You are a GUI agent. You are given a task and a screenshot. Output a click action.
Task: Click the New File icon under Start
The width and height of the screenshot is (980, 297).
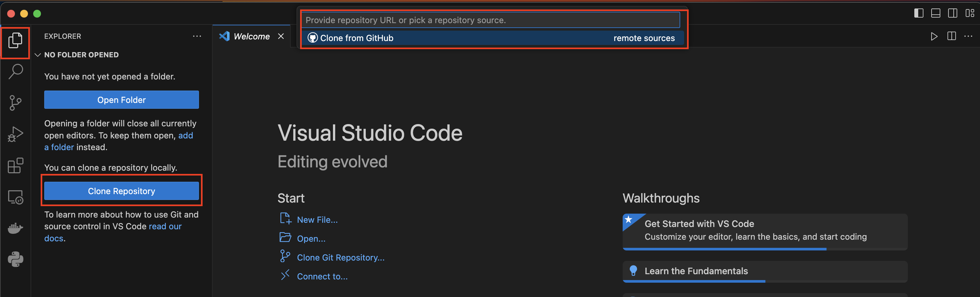tap(285, 219)
